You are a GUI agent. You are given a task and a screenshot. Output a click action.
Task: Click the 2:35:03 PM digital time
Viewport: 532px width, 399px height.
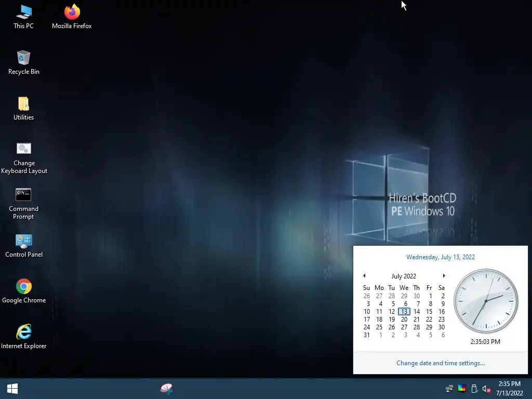(x=485, y=342)
